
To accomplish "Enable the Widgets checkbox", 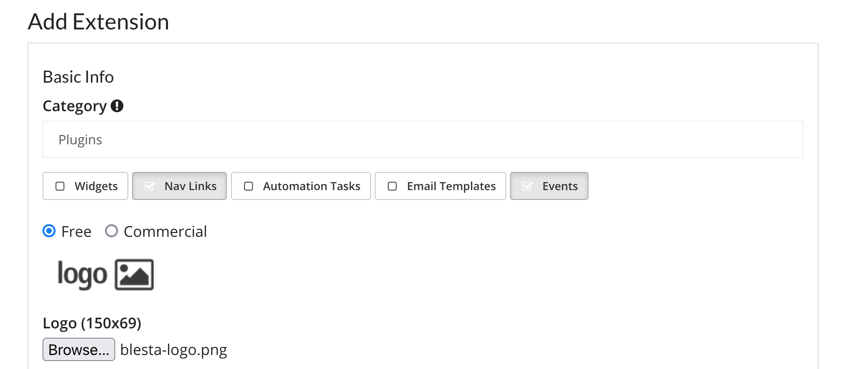I will pyautogui.click(x=60, y=186).
